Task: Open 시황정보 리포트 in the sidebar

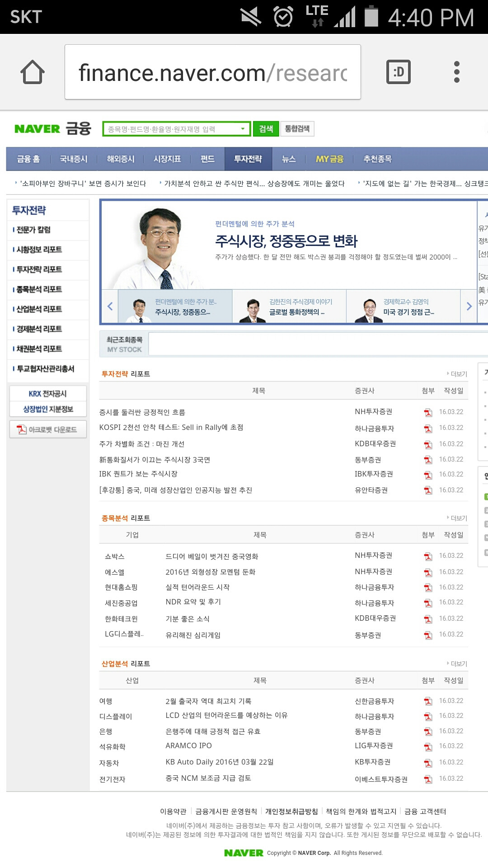Action: (39, 250)
